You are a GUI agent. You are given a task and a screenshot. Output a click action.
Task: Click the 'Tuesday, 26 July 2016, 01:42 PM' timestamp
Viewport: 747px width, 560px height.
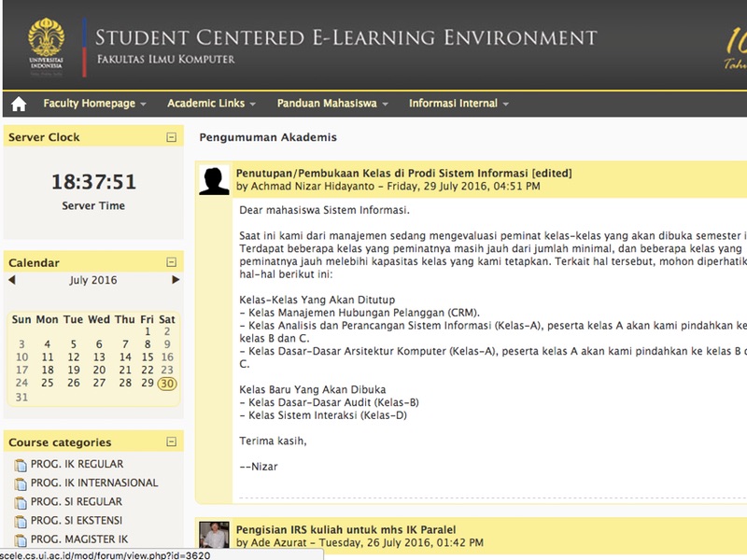402,542
